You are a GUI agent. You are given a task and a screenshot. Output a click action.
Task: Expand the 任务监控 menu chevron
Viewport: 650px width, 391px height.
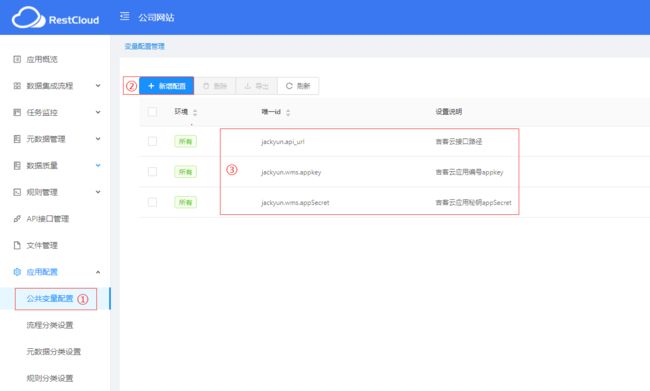point(98,112)
